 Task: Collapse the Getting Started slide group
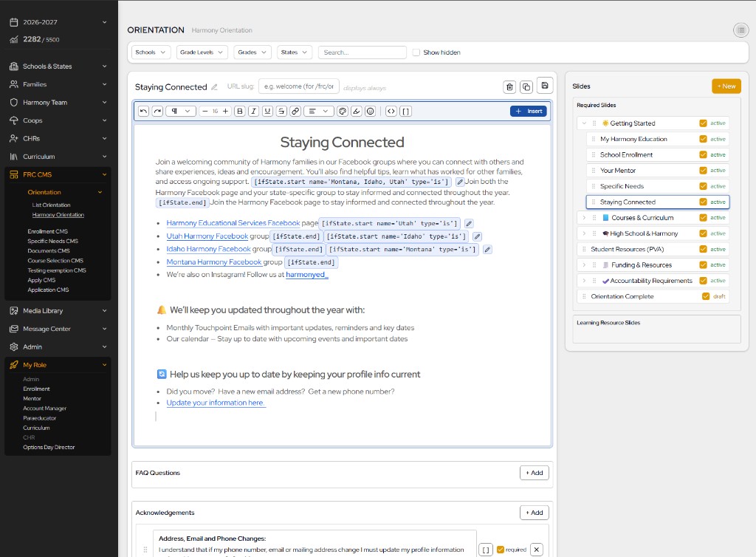[x=585, y=123]
